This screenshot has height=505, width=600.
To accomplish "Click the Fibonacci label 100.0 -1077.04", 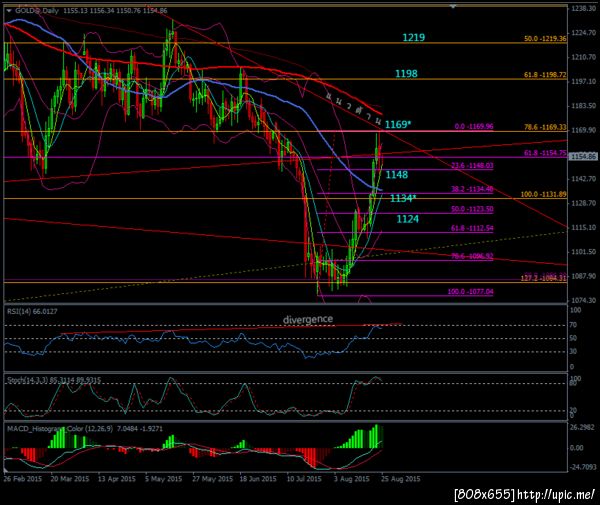I will point(471,292).
